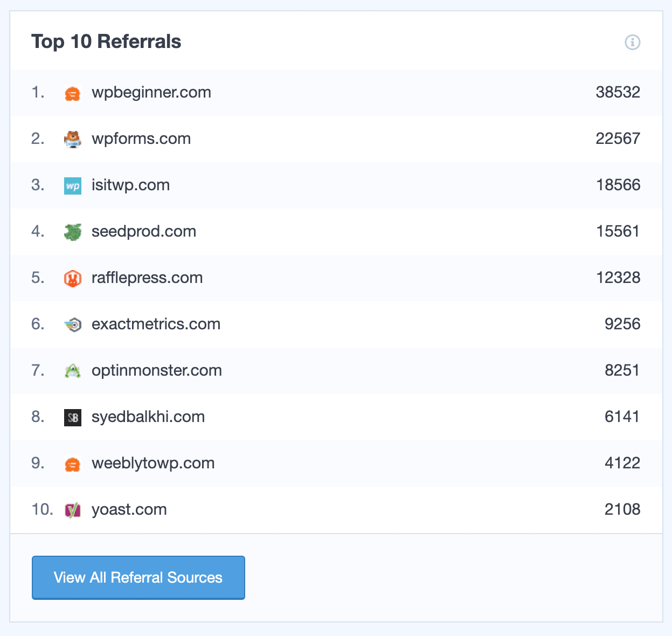Screen dimensions: 672x636
Task: Click the isitwp.com blue WP icon
Action: (x=73, y=186)
